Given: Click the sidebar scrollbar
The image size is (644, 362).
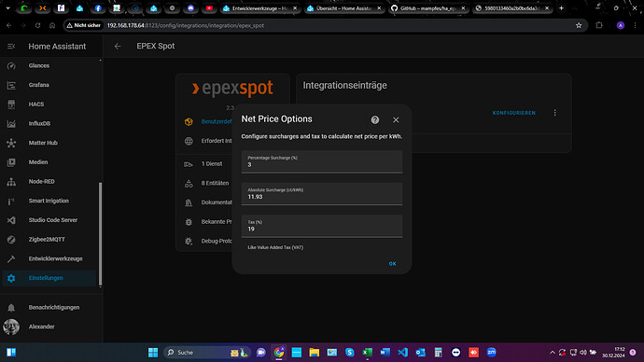Looking at the screenshot, I should tap(100, 234).
